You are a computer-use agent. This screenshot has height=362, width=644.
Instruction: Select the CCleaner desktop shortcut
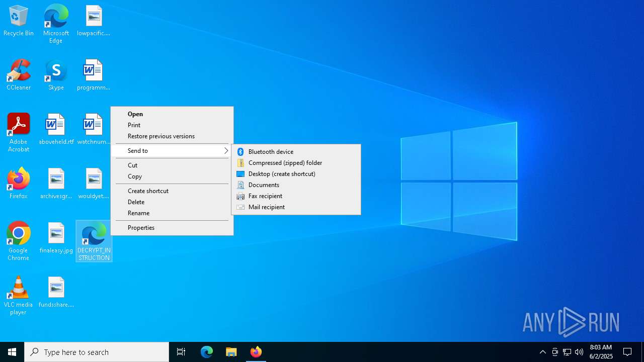click(19, 75)
